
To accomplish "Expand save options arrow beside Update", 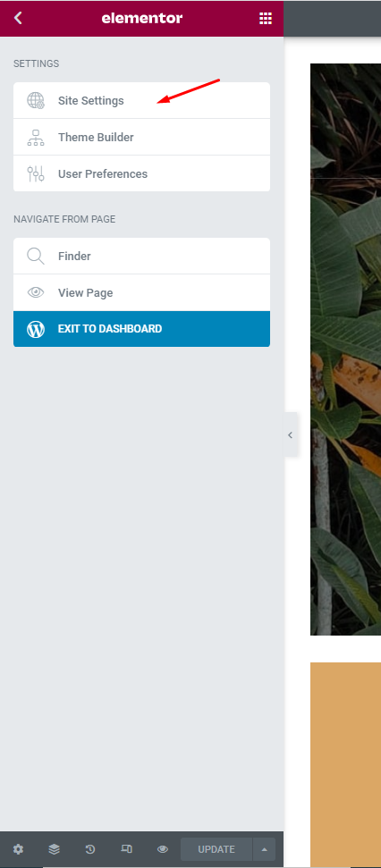I will [x=264, y=849].
